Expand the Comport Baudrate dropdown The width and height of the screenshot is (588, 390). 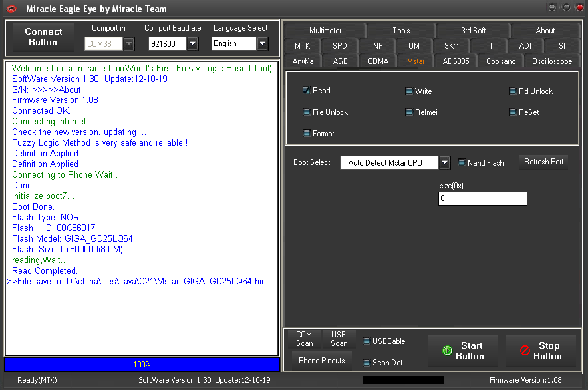click(192, 44)
